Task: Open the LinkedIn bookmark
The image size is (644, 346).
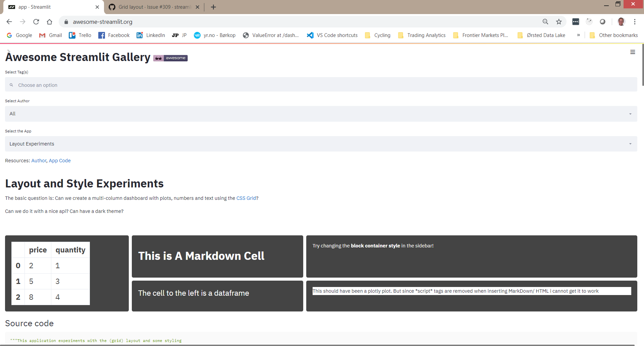Action: (151, 35)
